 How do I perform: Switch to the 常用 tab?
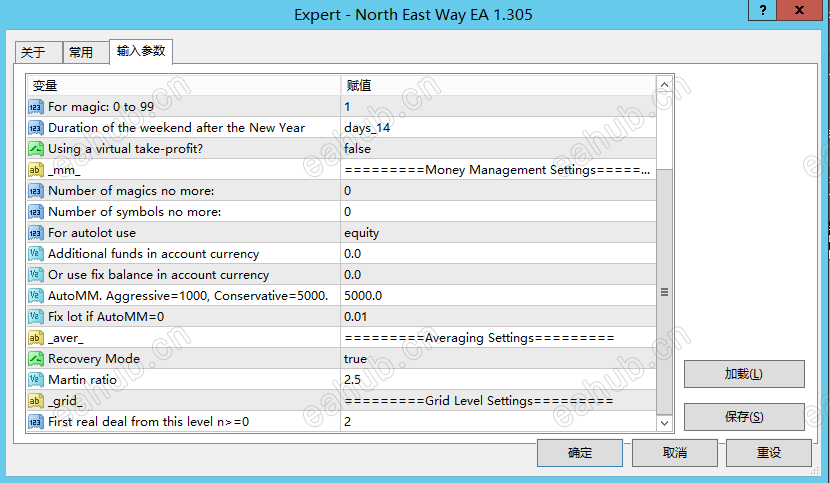click(81, 53)
